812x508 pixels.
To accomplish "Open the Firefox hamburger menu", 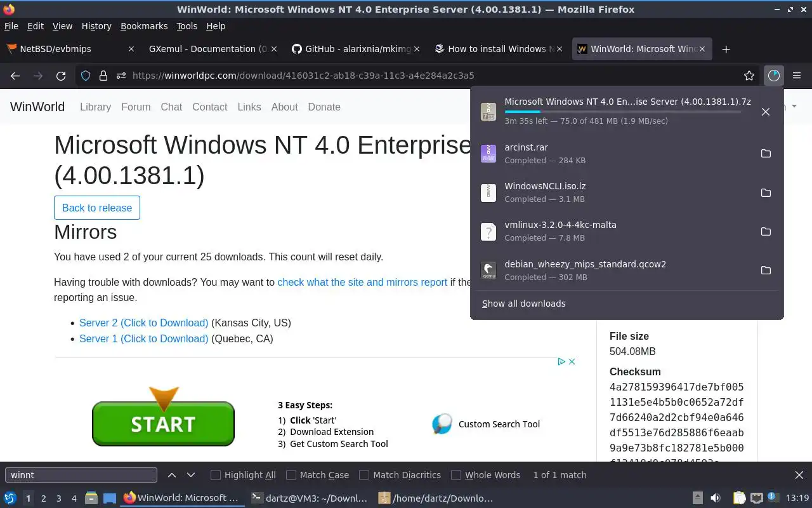I will coord(797,76).
